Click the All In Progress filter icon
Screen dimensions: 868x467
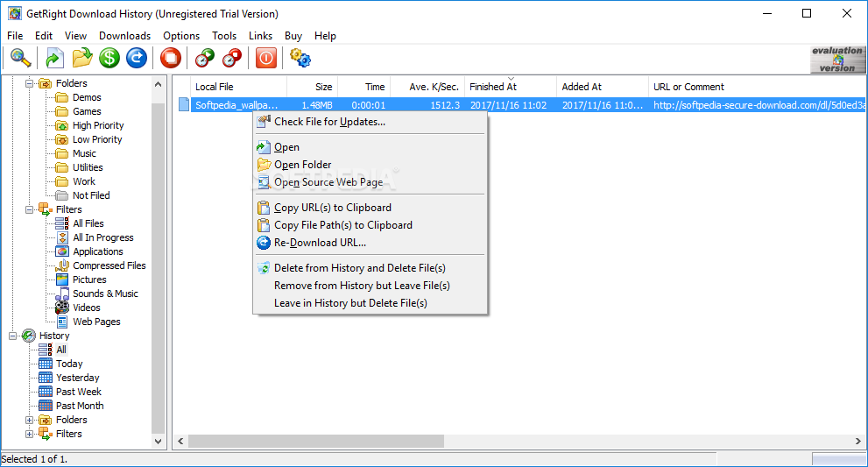click(x=62, y=237)
